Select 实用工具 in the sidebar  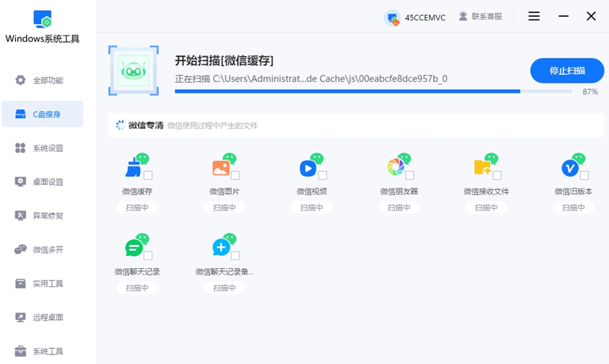(x=42, y=284)
